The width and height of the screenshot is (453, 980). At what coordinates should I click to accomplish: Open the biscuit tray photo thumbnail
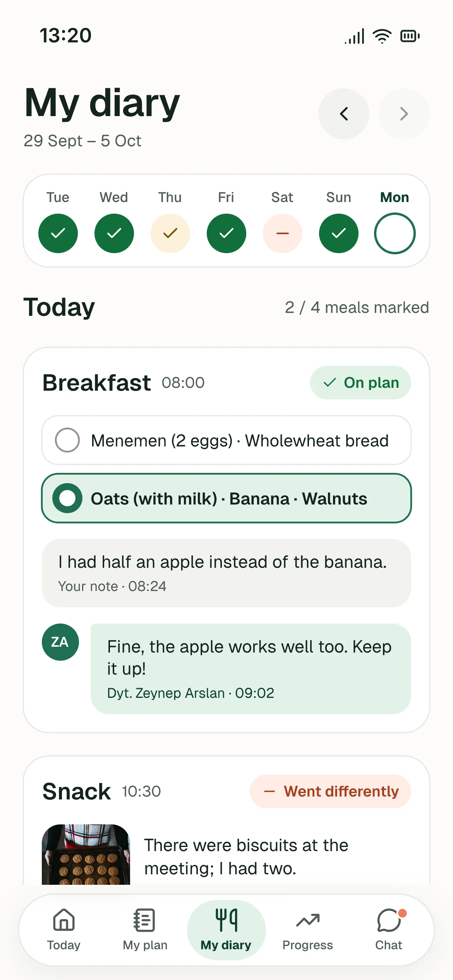tap(86, 854)
